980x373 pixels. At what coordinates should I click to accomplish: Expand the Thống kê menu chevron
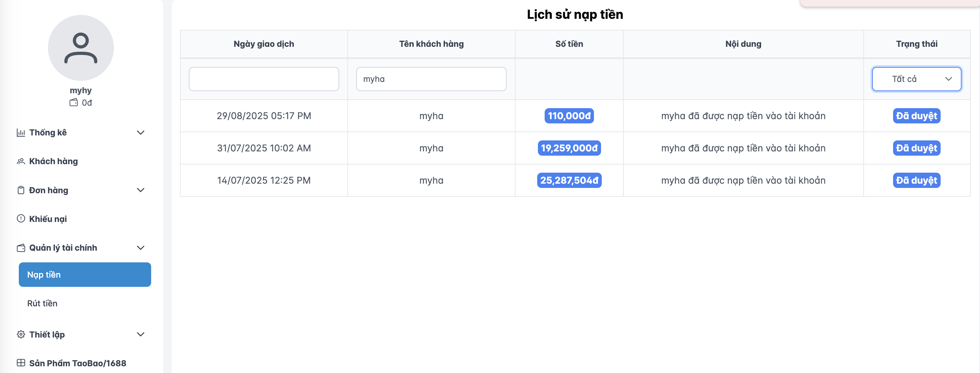141,133
